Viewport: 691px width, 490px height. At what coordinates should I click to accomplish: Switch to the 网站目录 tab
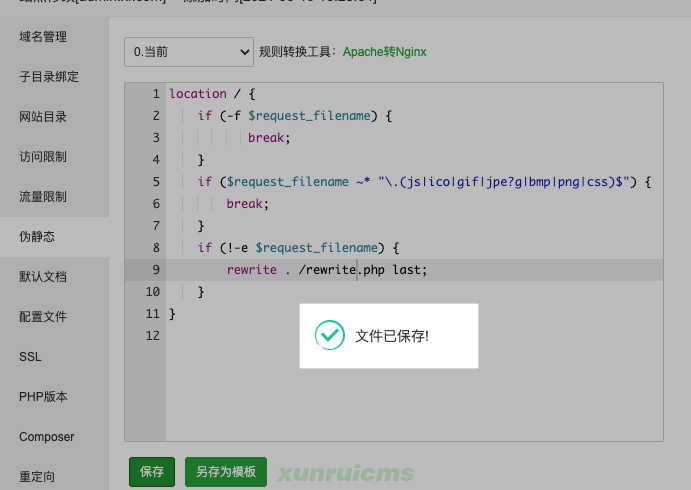pos(43,117)
